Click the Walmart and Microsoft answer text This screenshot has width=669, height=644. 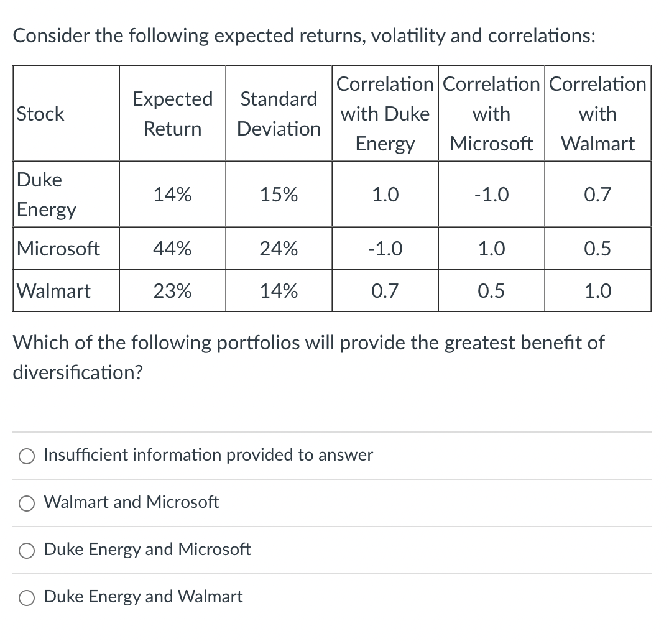(131, 502)
